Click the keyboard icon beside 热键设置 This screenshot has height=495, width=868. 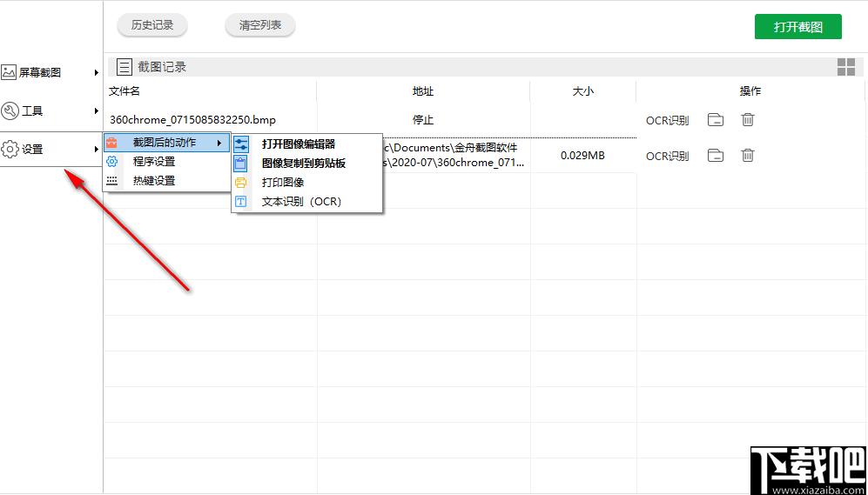point(111,180)
